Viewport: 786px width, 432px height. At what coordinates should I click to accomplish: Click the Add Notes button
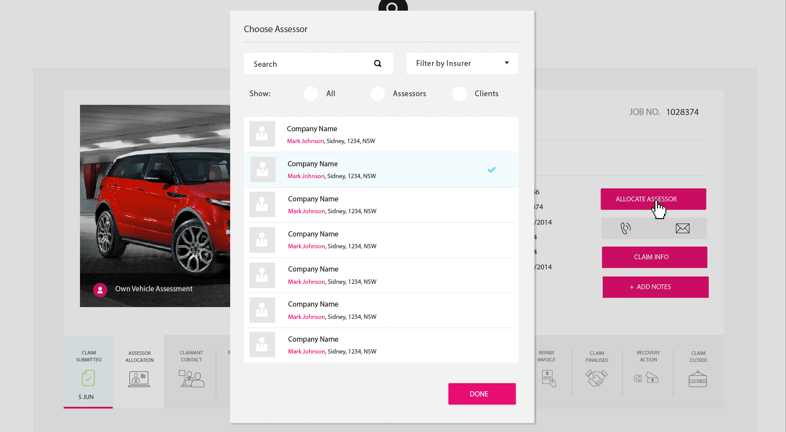(x=654, y=287)
